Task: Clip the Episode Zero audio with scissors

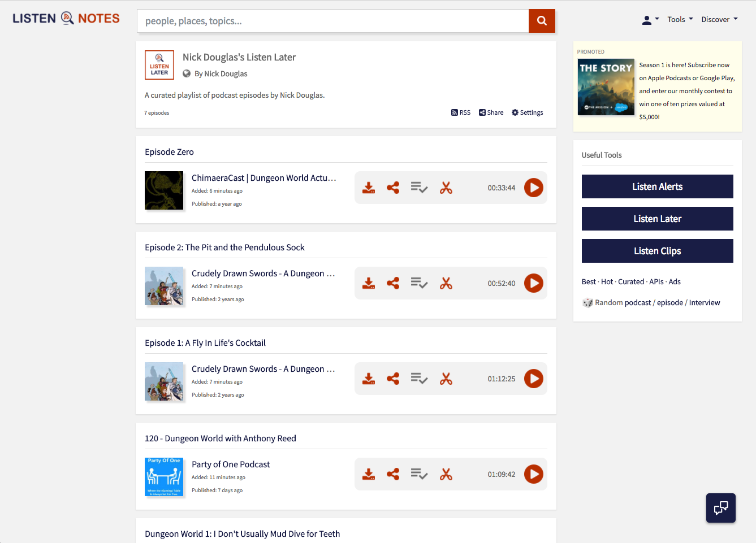Action: coord(446,188)
